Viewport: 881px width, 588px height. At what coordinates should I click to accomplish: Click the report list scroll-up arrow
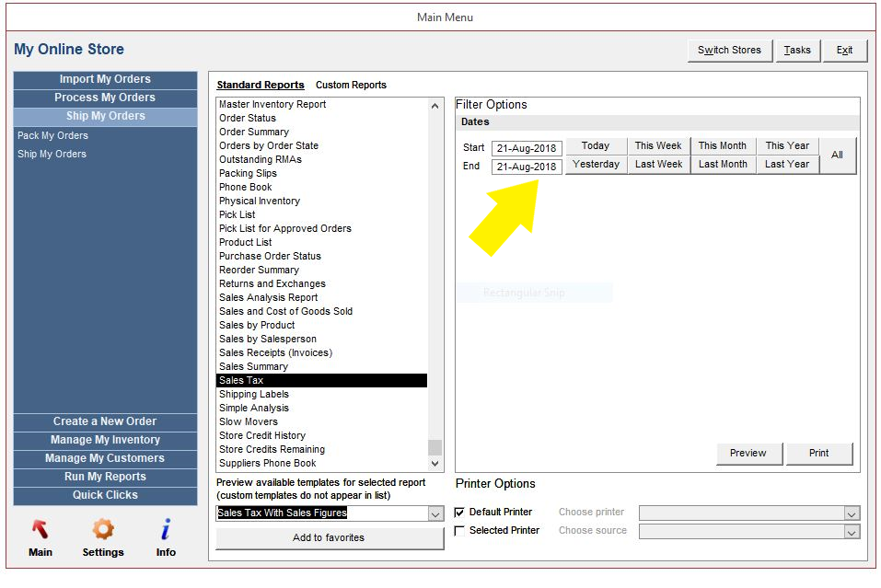click(x=435, y=106)
